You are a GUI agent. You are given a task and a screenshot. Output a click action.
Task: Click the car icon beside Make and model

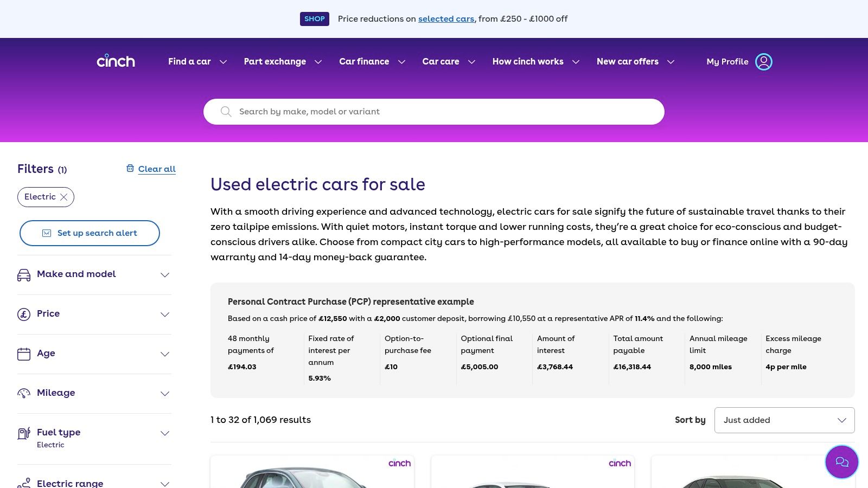[24, 275]
